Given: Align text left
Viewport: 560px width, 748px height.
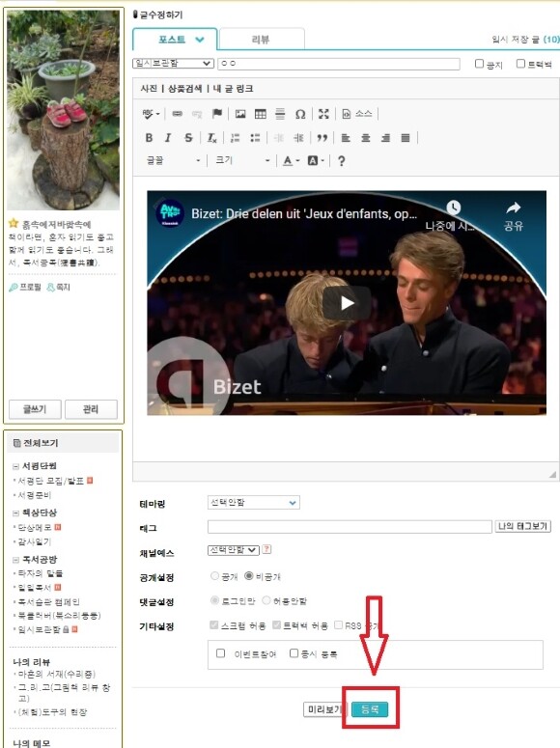Looking at the screenshot, I should pyautogui.click(x=346, y=137).
